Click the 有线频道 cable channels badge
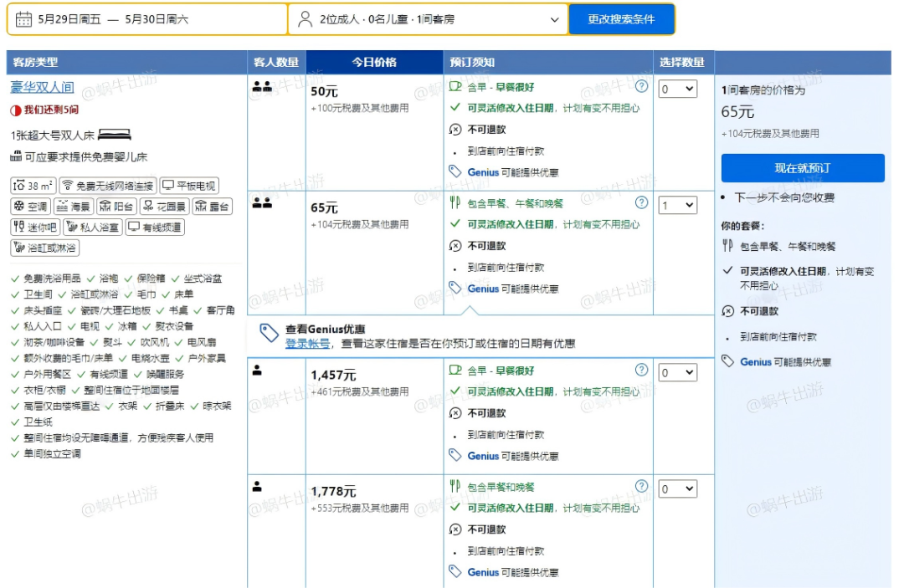Screen dimensions: 904x588 point(155,227)
